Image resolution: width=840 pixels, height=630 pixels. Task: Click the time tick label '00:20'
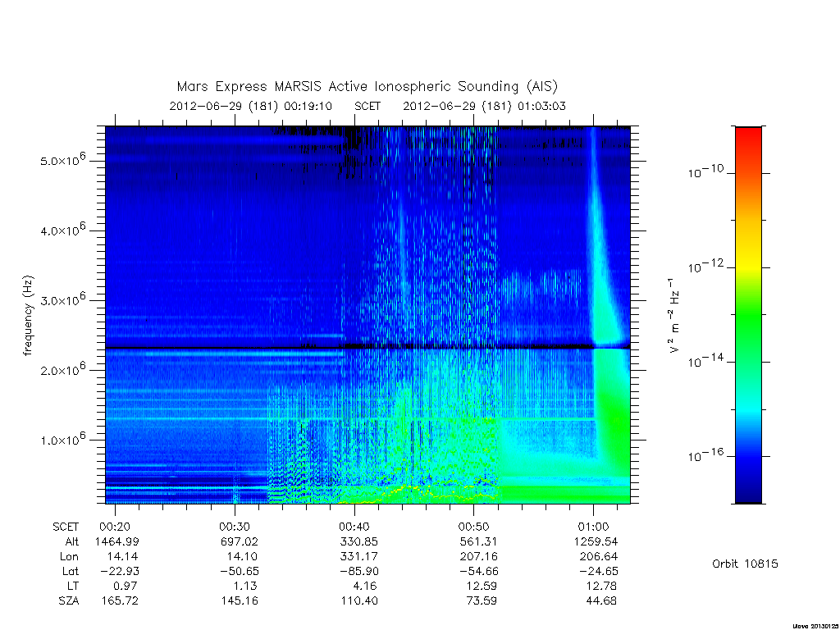pos(115,527)
